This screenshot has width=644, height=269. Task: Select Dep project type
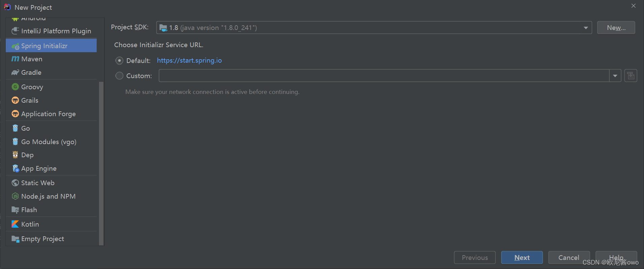tap(51, 155)
